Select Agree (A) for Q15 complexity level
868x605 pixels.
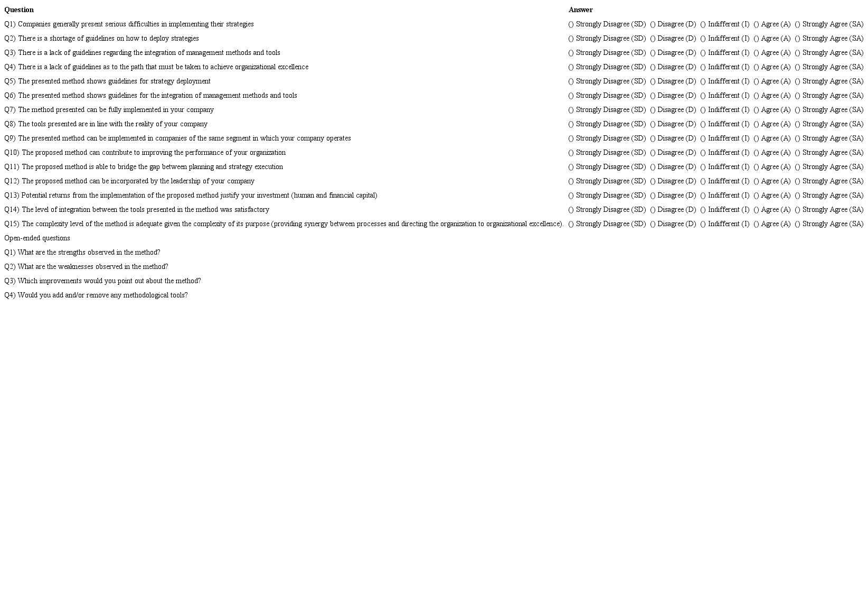(772, 224)
